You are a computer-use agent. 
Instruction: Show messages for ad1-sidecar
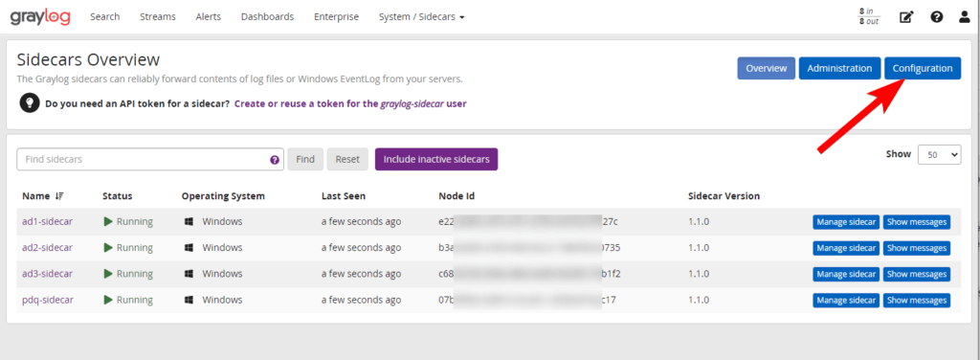917,222
